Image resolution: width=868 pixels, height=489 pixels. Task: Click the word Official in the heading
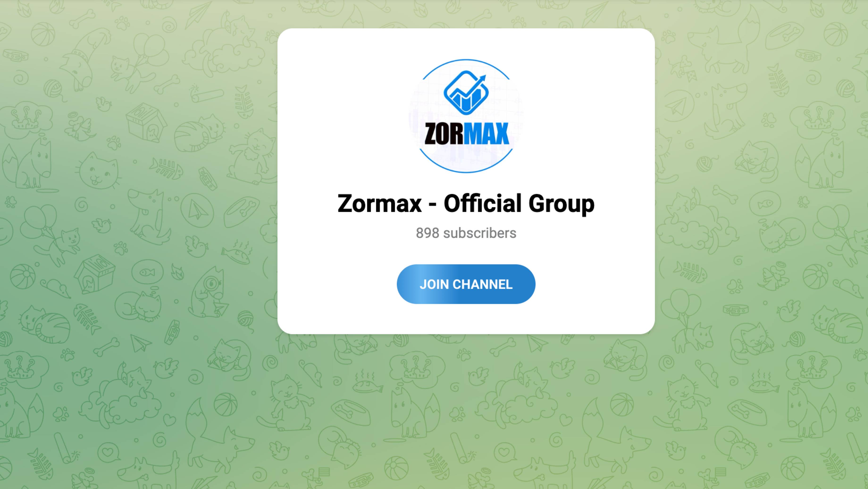point(483,204)
